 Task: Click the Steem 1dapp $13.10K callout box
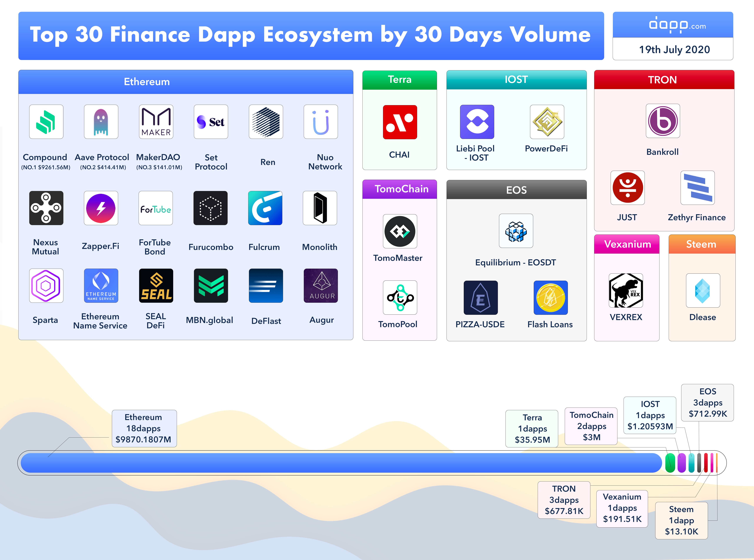682,520
